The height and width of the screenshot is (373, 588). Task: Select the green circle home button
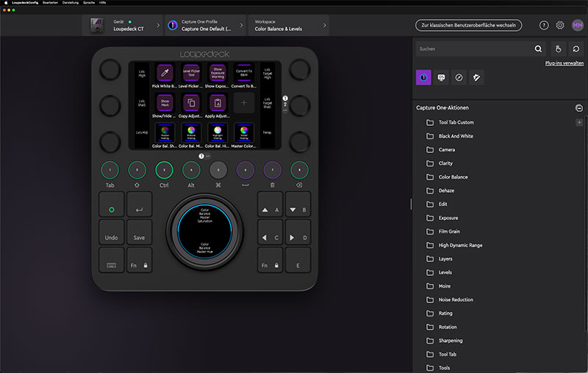point(112,205)
